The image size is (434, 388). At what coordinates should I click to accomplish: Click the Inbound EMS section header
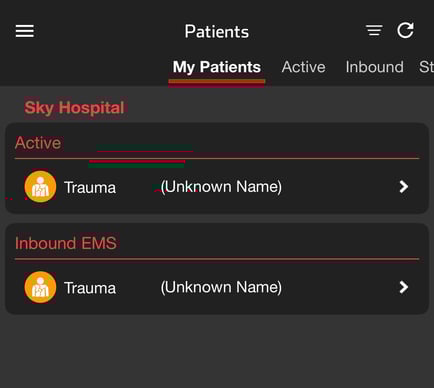(x=66, y=243)
